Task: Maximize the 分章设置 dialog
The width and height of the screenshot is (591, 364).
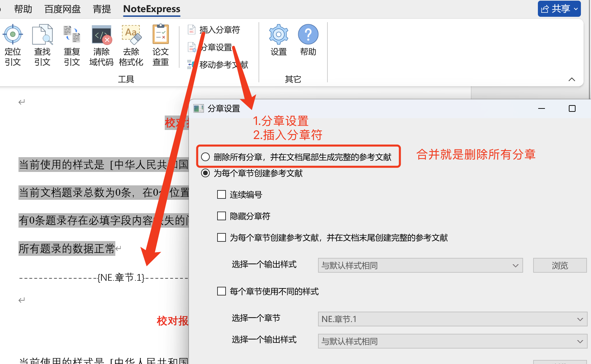Action: coord(572,108)
